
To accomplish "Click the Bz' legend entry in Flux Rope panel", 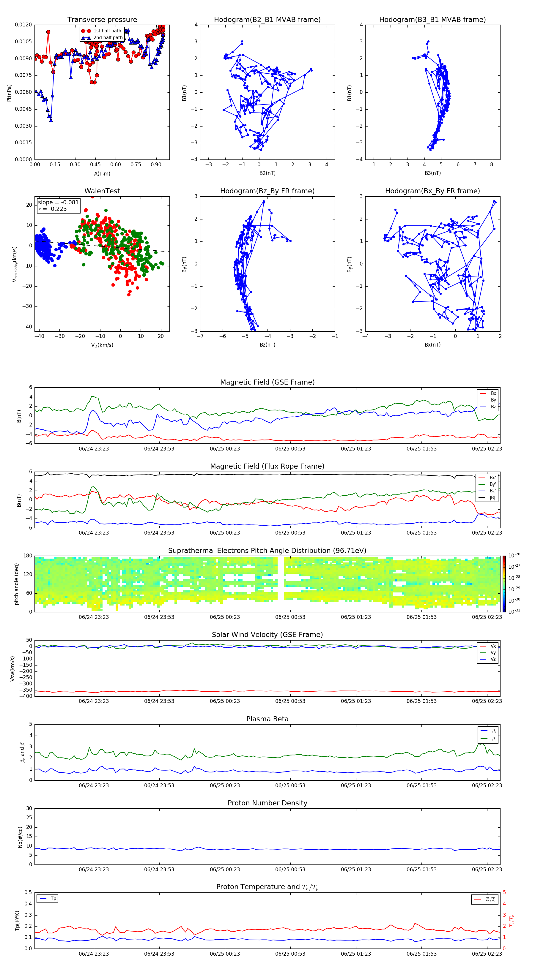I will pyautogui.click(x=487, y=491).
